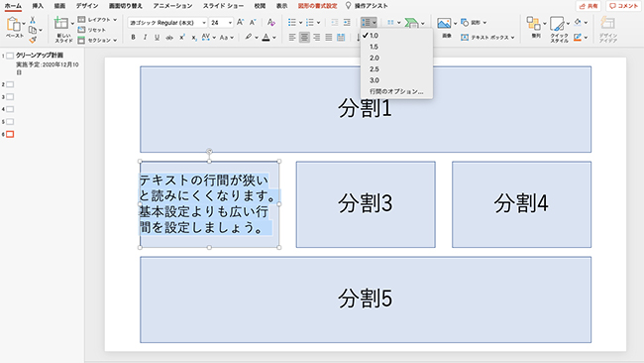Decrease font size with the smaller A icon
This screenshot has width=644, height=363.
point(253,23)
